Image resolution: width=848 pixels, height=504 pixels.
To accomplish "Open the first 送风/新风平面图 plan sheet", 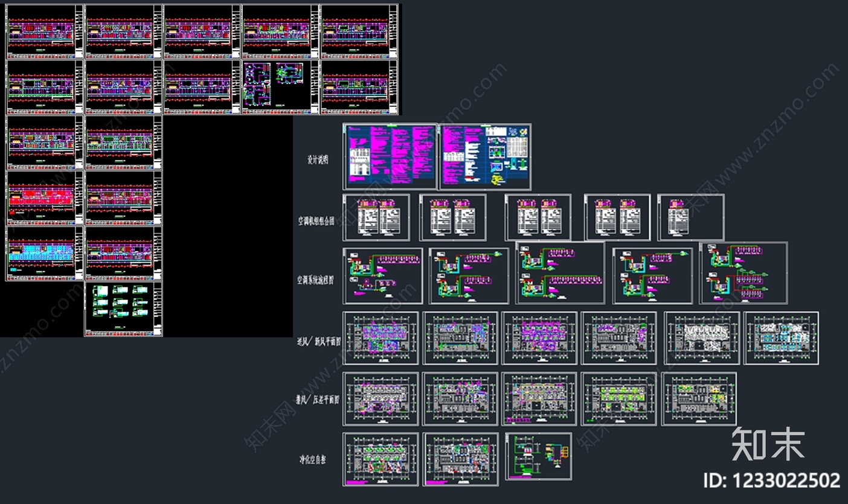I will coord(381,338).
